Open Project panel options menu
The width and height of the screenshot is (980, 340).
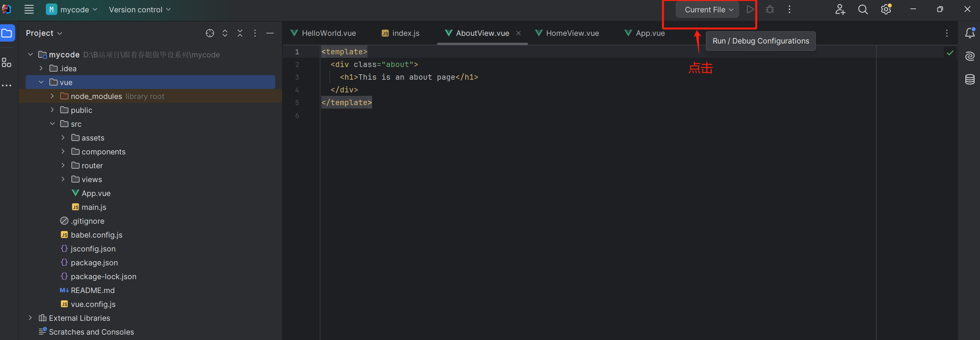point(255,33)
